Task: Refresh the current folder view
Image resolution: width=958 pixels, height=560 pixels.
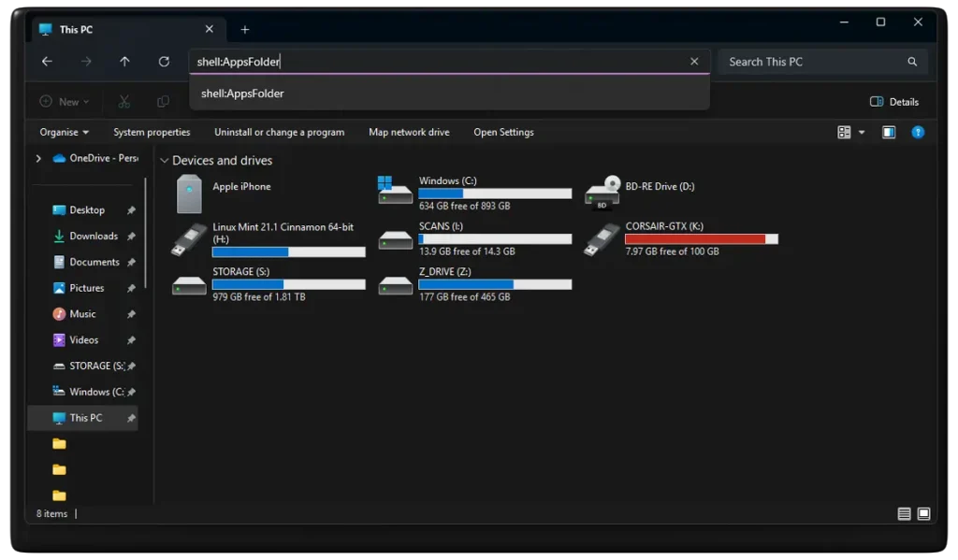Action: 164,61
